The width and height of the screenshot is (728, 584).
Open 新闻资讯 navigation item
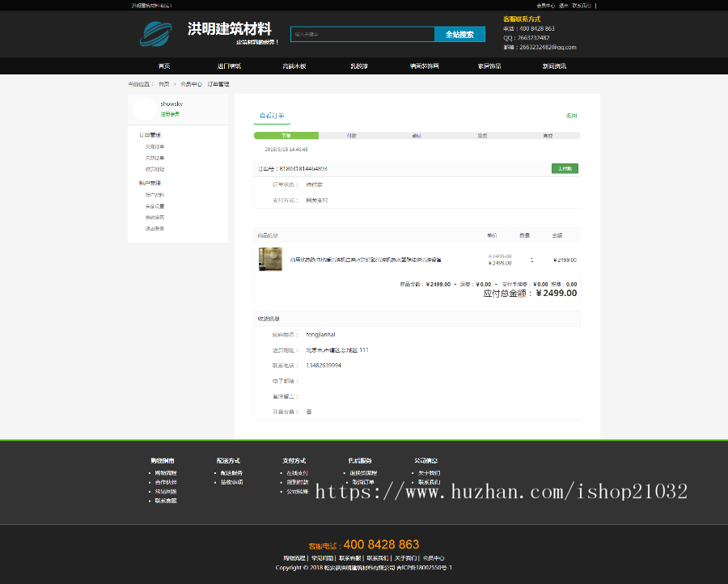point(554,66)
